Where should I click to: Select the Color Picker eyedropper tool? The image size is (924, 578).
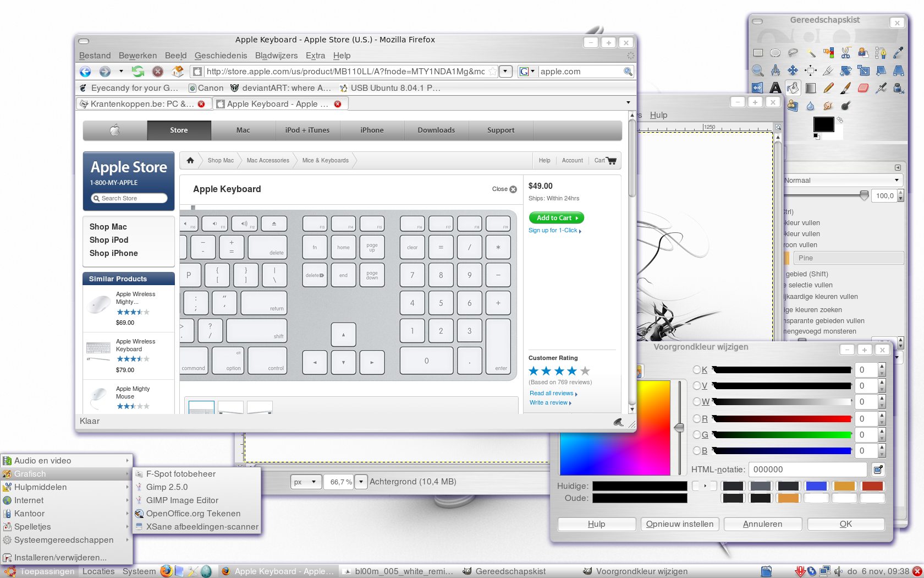coord(899,53)
